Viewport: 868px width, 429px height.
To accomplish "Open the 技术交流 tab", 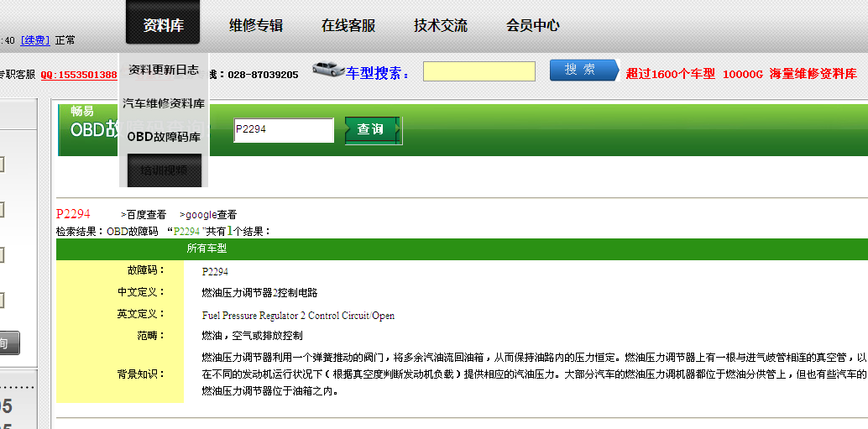I will point(441,25).
